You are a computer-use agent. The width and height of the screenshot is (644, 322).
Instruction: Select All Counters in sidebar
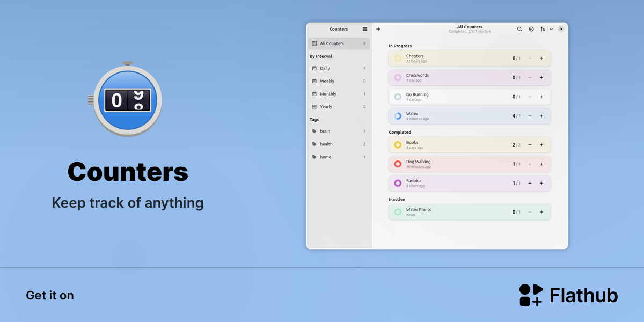[x=339, y=43]
